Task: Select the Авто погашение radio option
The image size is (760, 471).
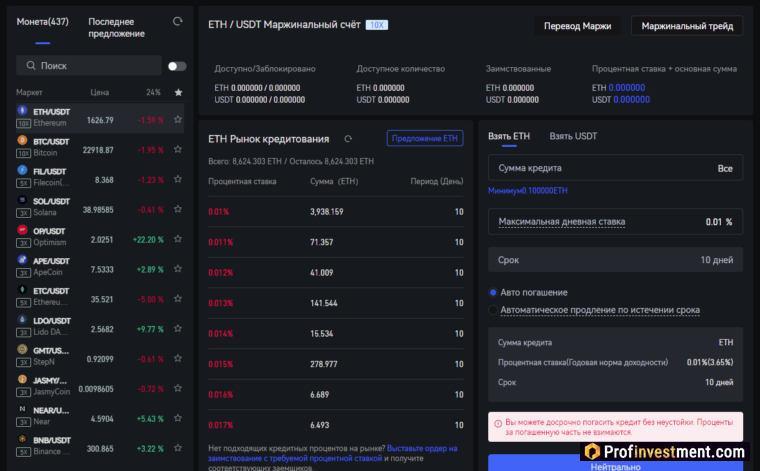Action: [x=493, y=292]
